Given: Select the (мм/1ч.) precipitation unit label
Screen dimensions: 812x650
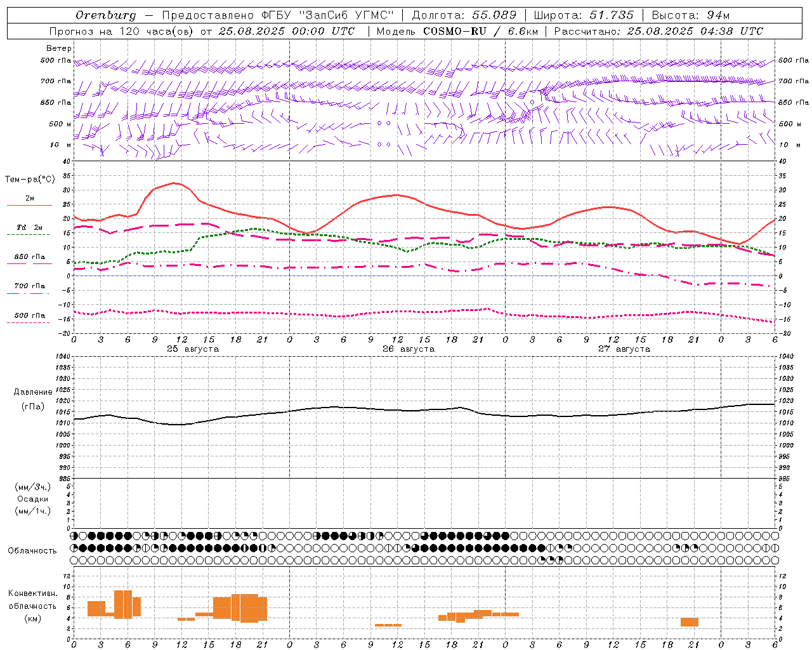Looking at the screenshot, I should pyautogui.click(x=33, y=511).
